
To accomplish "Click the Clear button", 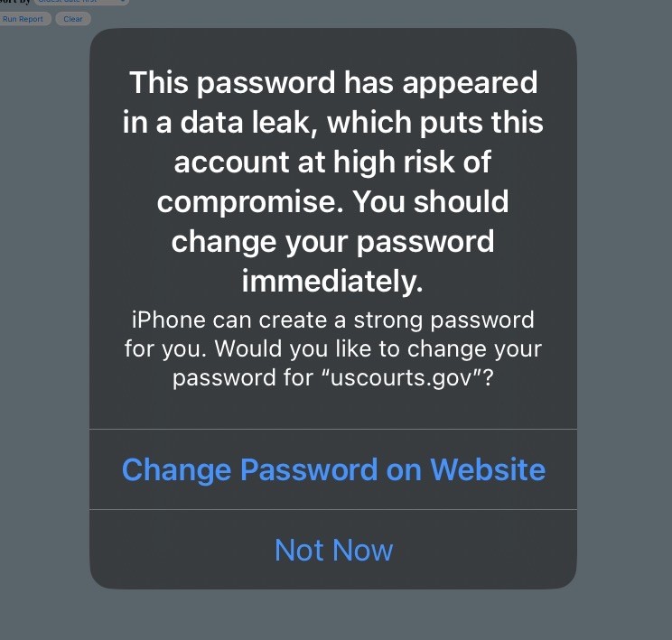I will (x=73, y=19).
